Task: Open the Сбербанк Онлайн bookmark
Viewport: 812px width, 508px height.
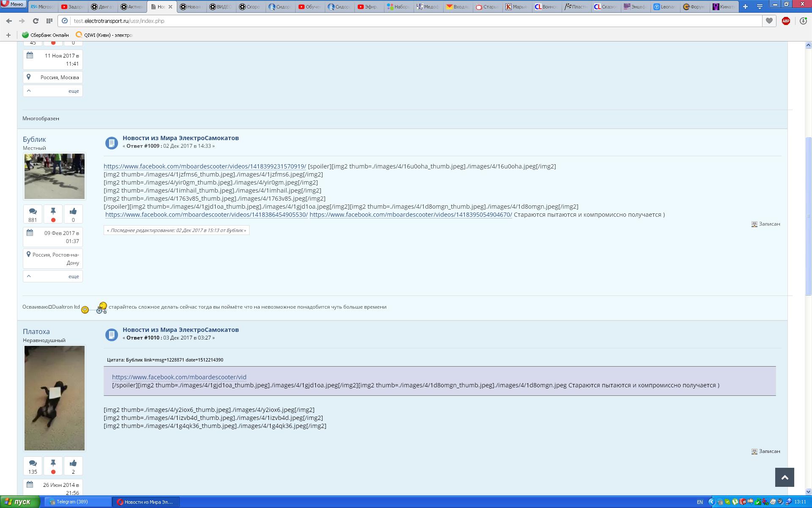Action: [x=45, y=35]
